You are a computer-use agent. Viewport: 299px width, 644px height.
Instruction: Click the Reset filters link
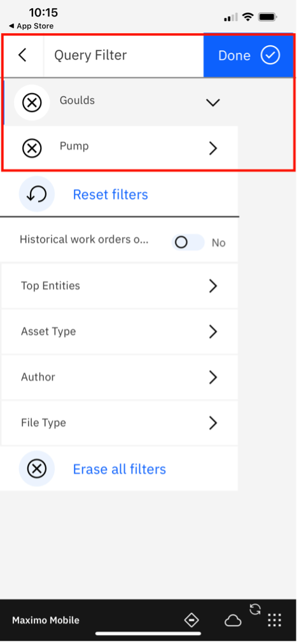point(110,194)
